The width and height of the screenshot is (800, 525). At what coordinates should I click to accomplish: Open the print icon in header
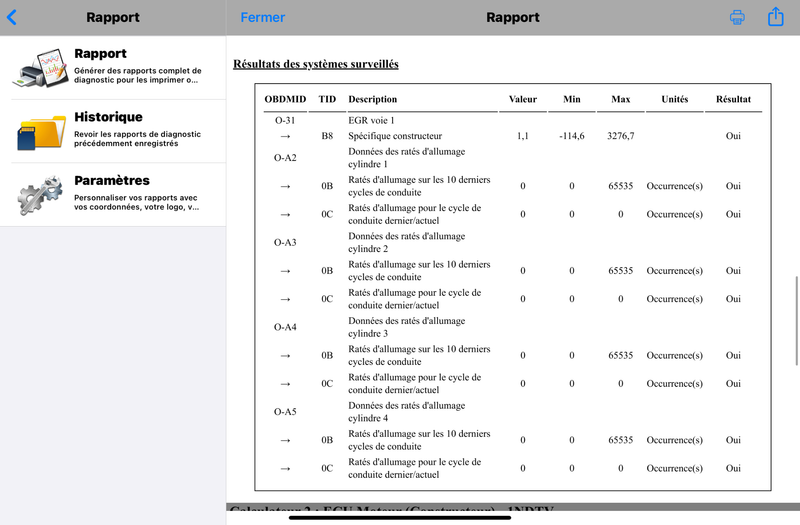coord(737,17)
